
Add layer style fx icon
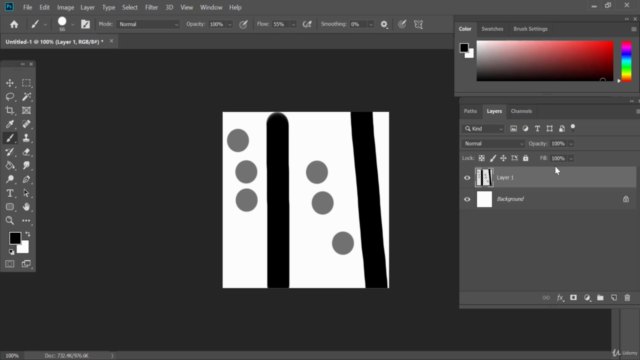coord(560,298)
